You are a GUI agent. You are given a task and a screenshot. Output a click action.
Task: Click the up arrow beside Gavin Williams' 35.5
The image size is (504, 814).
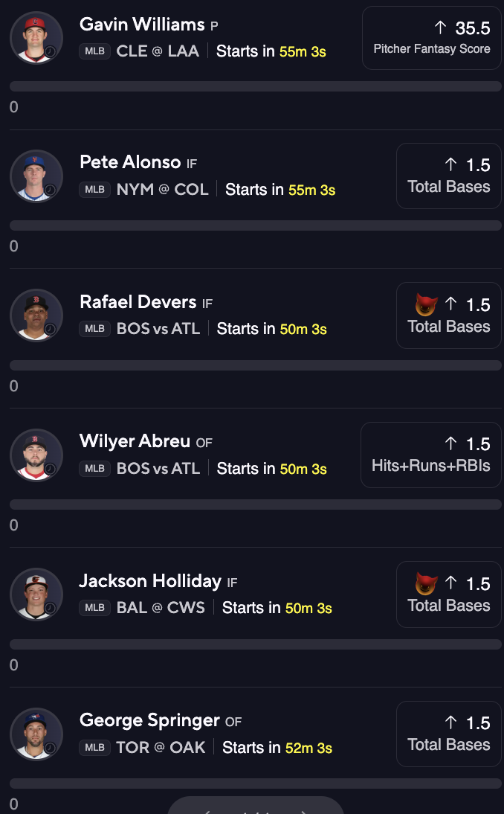coord(440,28)
